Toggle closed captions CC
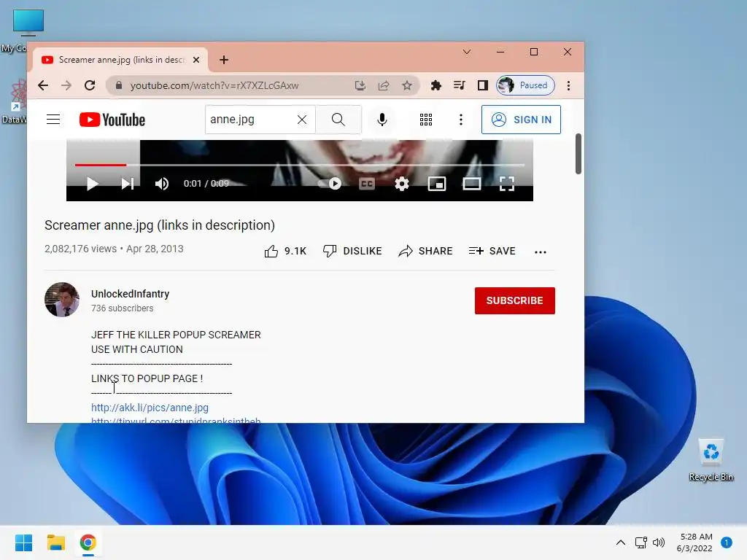Viewport: 747px width, 560px height. [x=367, y=184]
